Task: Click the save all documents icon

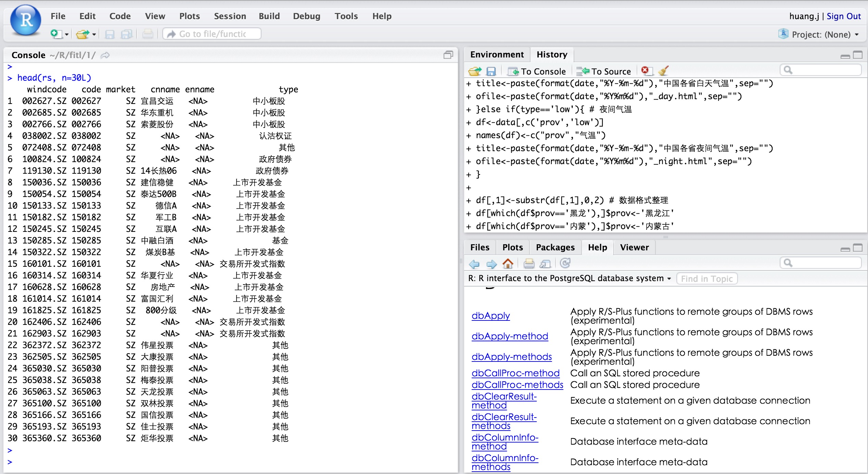Action: coord(127,34)
